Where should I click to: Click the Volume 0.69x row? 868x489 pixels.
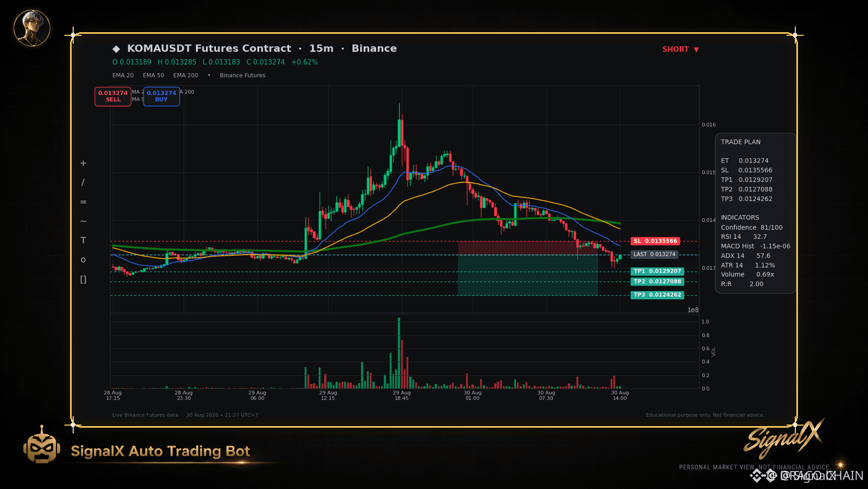748,274
